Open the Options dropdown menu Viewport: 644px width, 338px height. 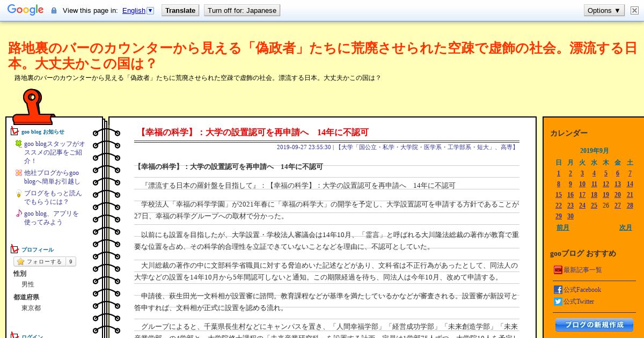tap(604, 10)
